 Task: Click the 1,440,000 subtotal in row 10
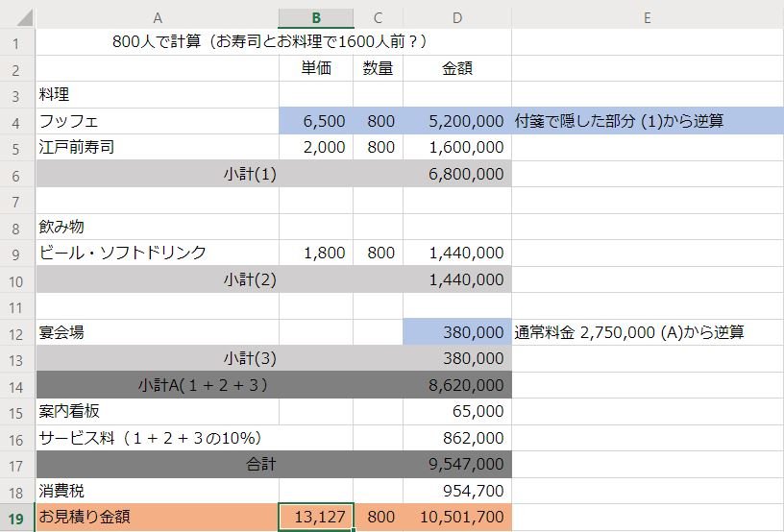coord(457,279)
